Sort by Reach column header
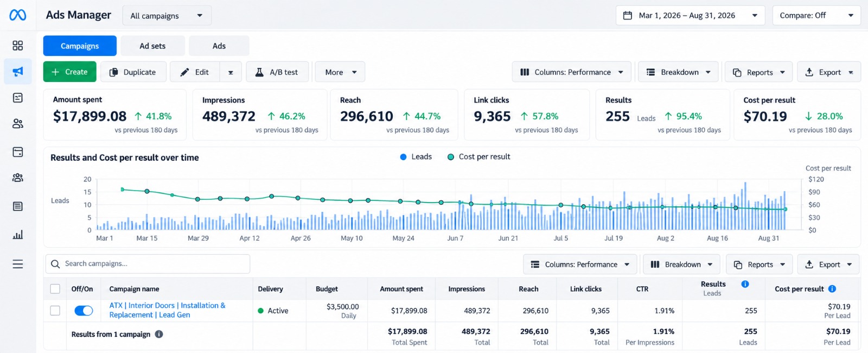The width and height of the screenshot is (868, 353). tap(528, 289)
